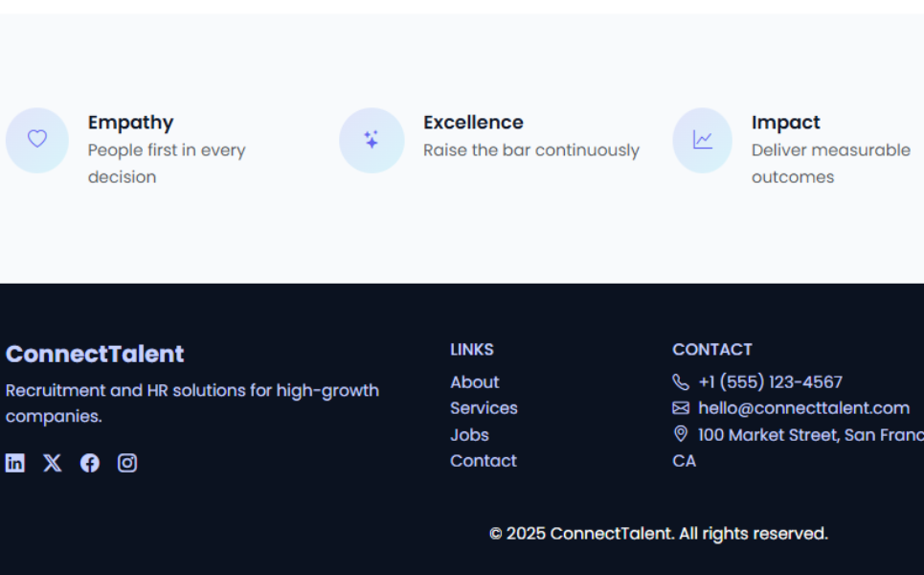
Task: Select the Contact footer link
Action: [x=484, y=461]
